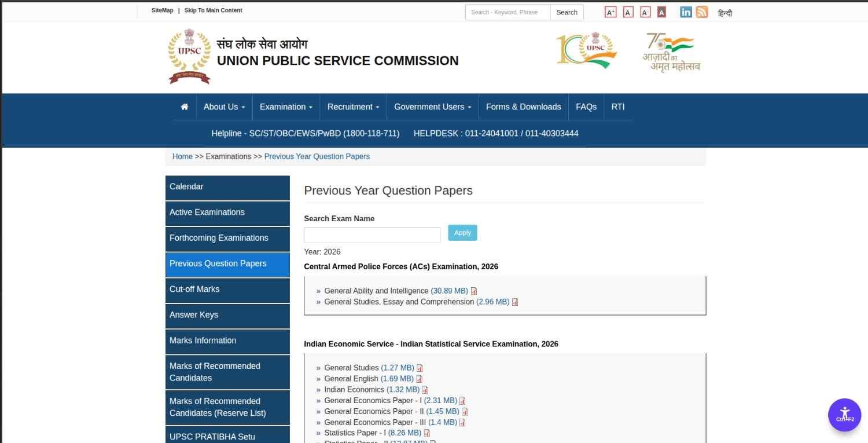The width and height of the screenshot is (868, 443).
Task: Click 'Indian Economic Service - Indian Statistical Service Examination' heading
Action: click(431, 345)
